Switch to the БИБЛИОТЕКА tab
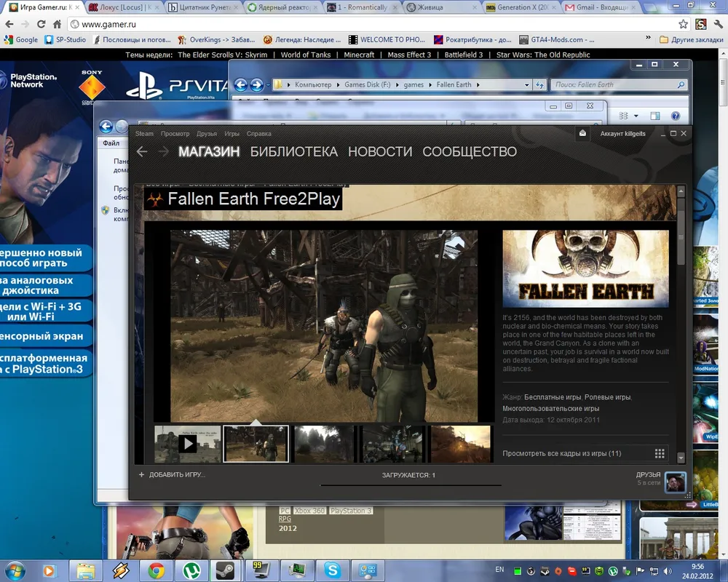Image resolution: width=728 pixels, height=582 pixels. coord(293,151)
